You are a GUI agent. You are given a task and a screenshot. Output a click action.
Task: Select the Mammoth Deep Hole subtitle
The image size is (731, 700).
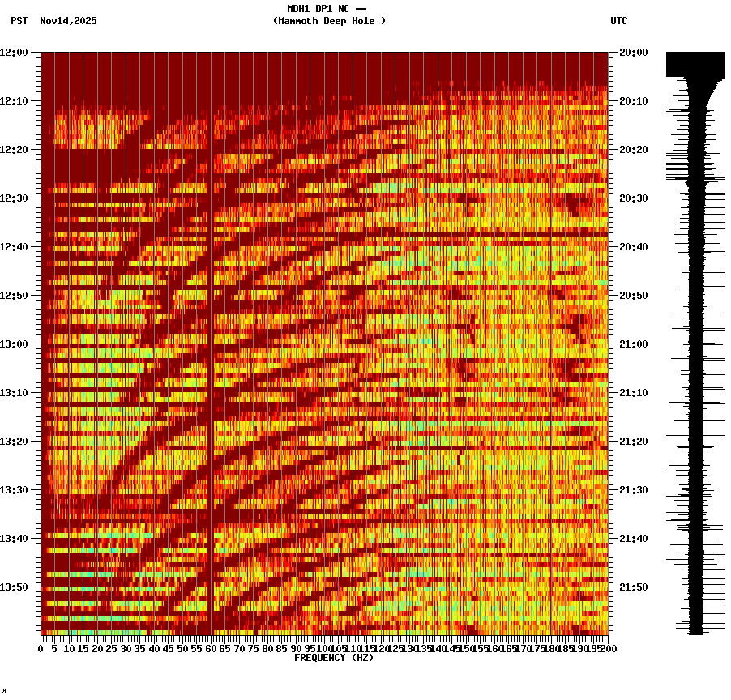point(329,22)
